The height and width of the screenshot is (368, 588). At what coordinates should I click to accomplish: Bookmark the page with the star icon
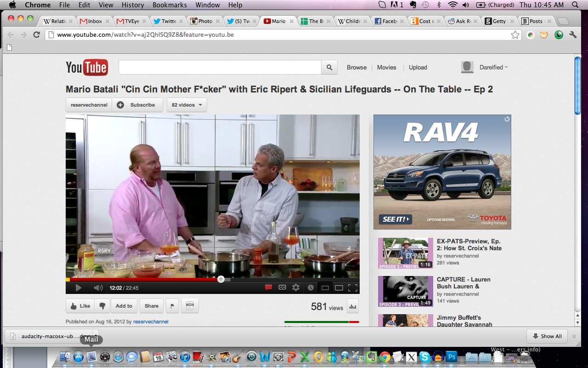tap(515, 35)
